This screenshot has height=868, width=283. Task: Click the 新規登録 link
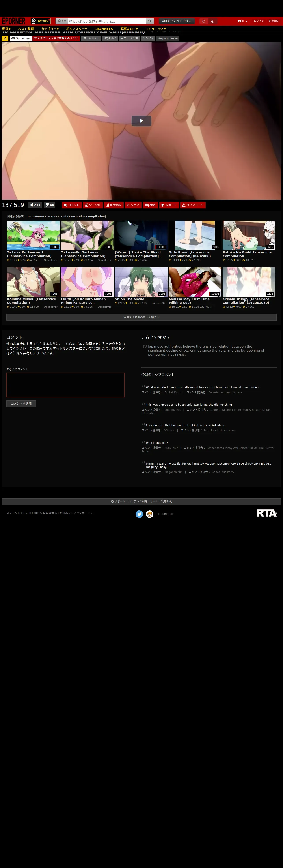274,21
